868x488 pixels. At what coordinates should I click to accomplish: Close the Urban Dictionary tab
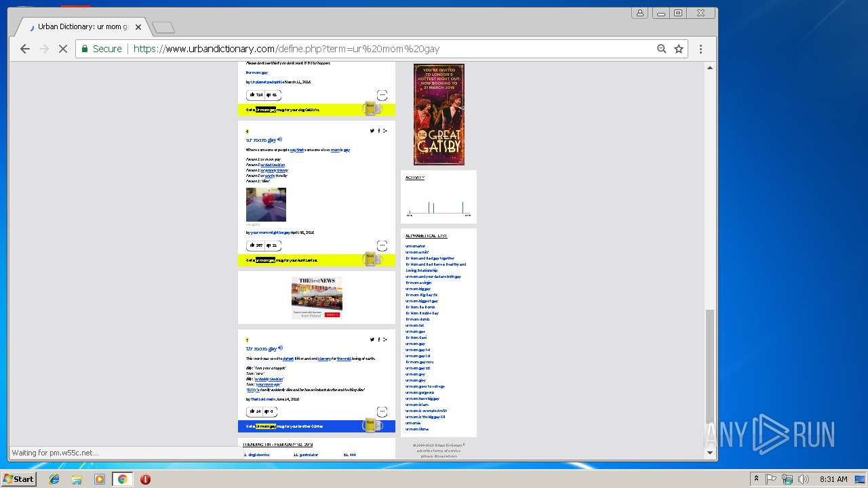138,27
